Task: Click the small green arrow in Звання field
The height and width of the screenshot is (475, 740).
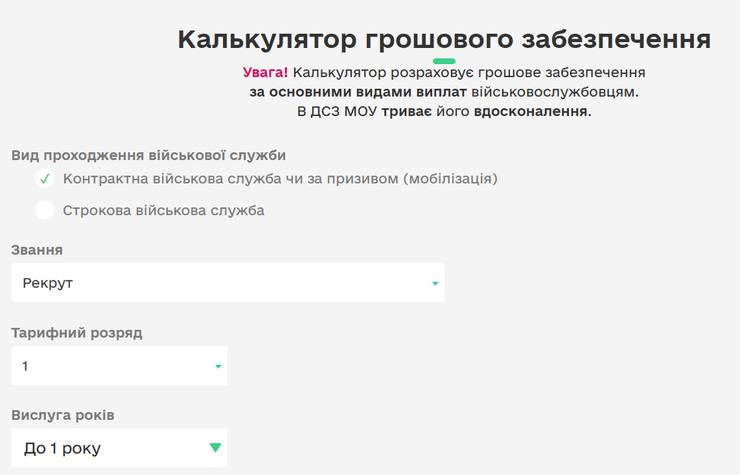Action: click(x=435, y=284)
